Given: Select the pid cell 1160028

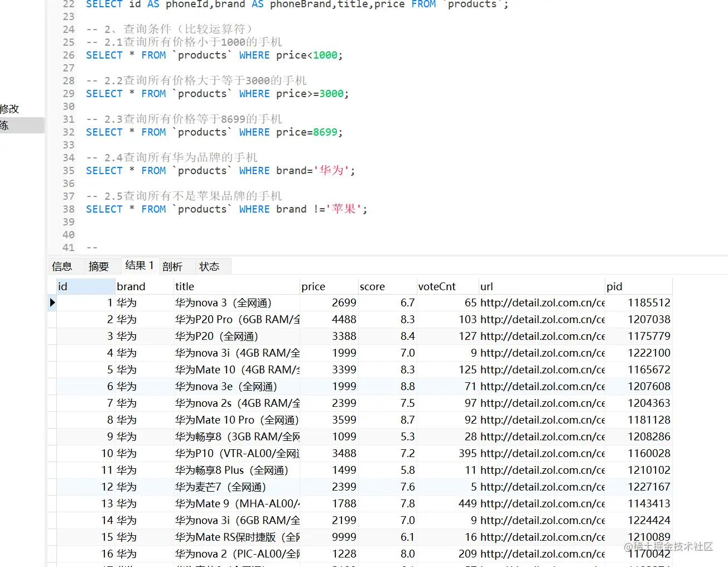Looking at the screenshot, I should click(x=639, y=453).
